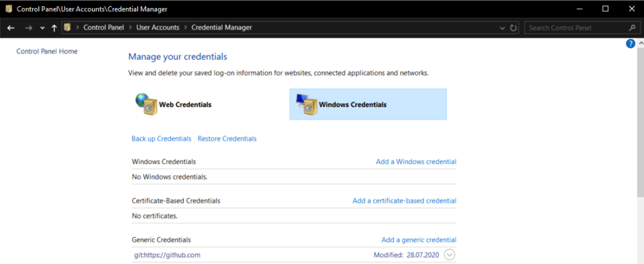
Task: Click the address bar location icon
Action: pyautogui.click(x=67, y=28)
